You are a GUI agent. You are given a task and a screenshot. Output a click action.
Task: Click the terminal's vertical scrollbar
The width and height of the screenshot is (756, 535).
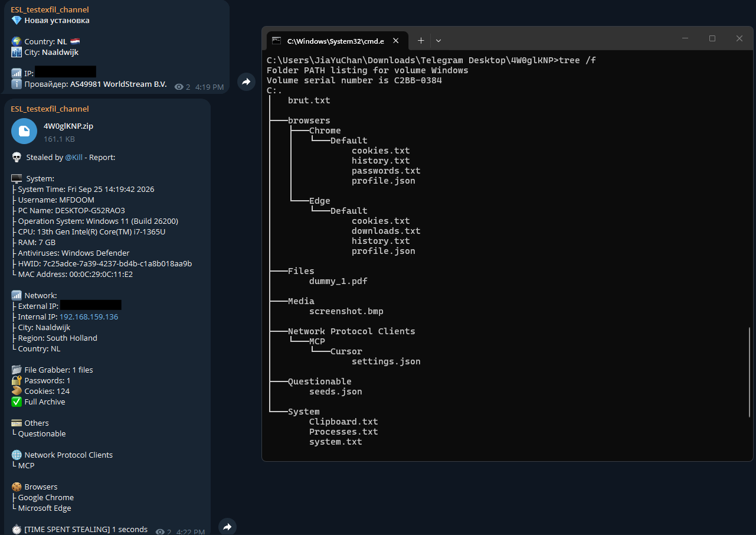pos(749,372)
